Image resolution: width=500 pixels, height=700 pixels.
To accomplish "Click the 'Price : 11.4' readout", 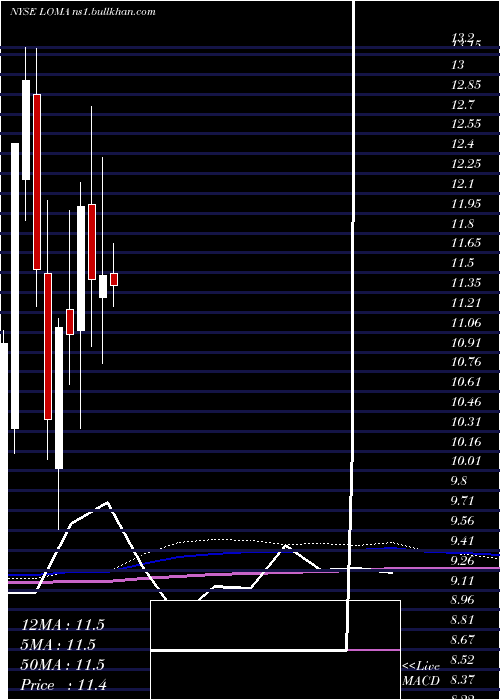I will point(64,684).
